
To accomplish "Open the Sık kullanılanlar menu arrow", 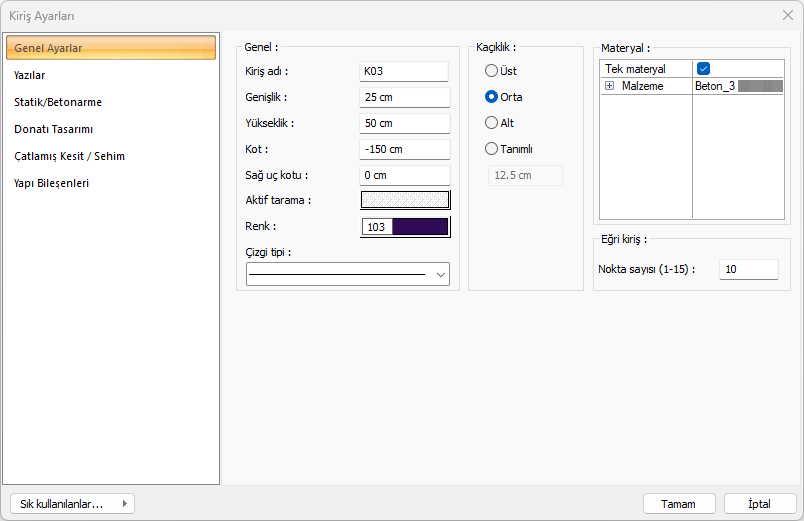I will point(124,504).
